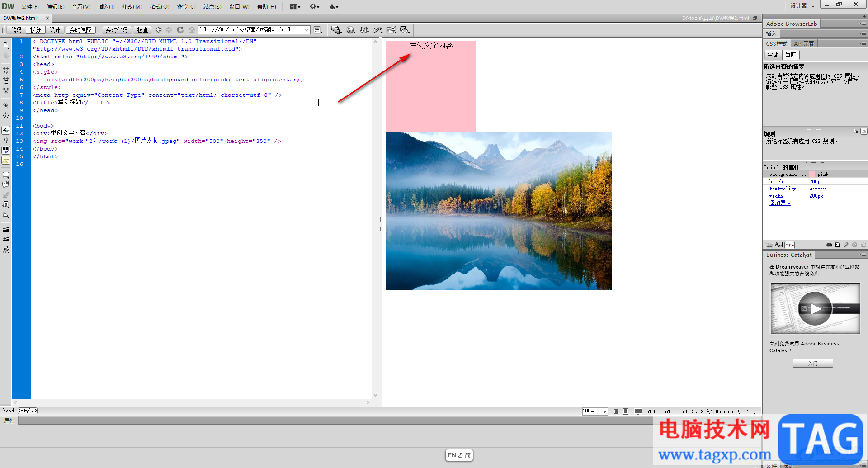Open the multiscreen preview icon

[x=336, y=30]
